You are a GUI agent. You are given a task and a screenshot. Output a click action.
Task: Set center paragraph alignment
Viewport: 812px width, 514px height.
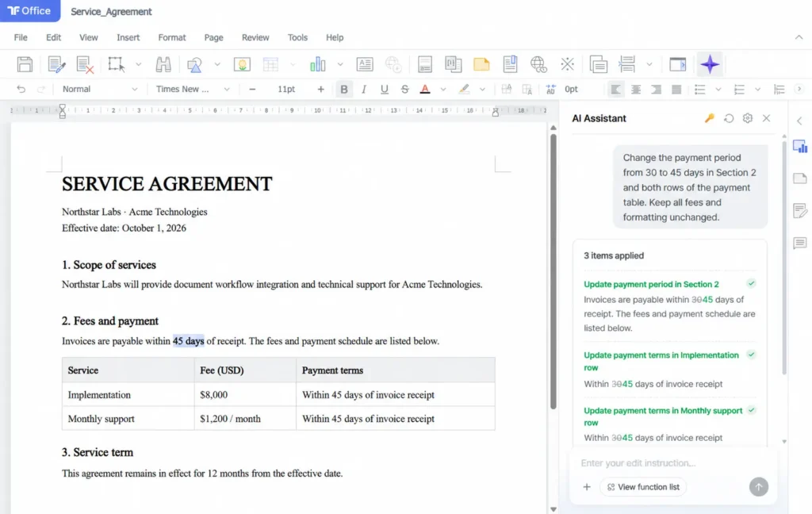[635, 89]
